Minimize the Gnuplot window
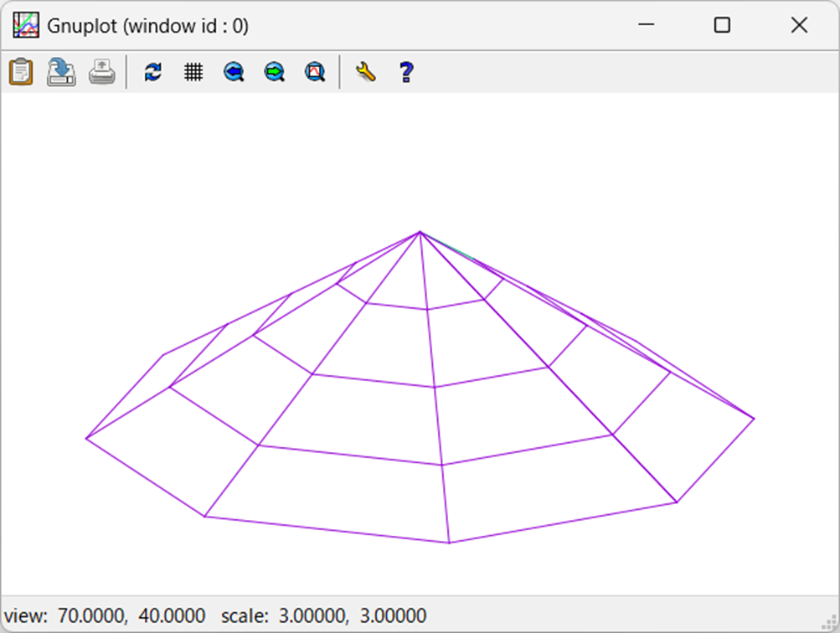 pos(646,25)
